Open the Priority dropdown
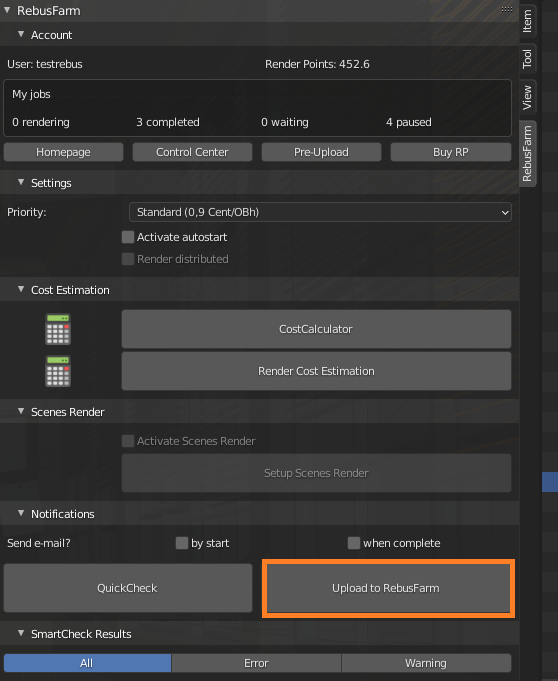Viewport: 558px width, 681px height. pos(320,212)
